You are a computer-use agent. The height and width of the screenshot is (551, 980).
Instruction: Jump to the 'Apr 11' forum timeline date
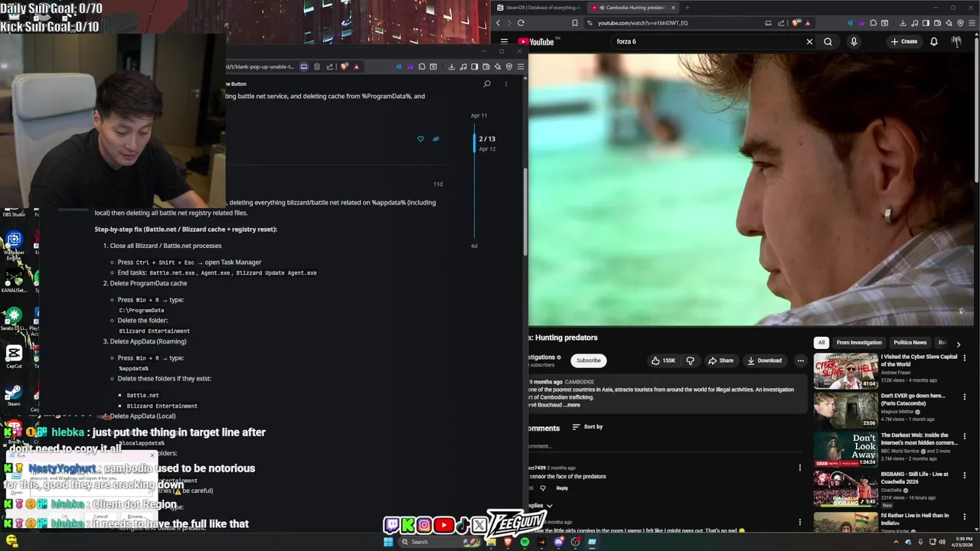(x=479, y=116)
